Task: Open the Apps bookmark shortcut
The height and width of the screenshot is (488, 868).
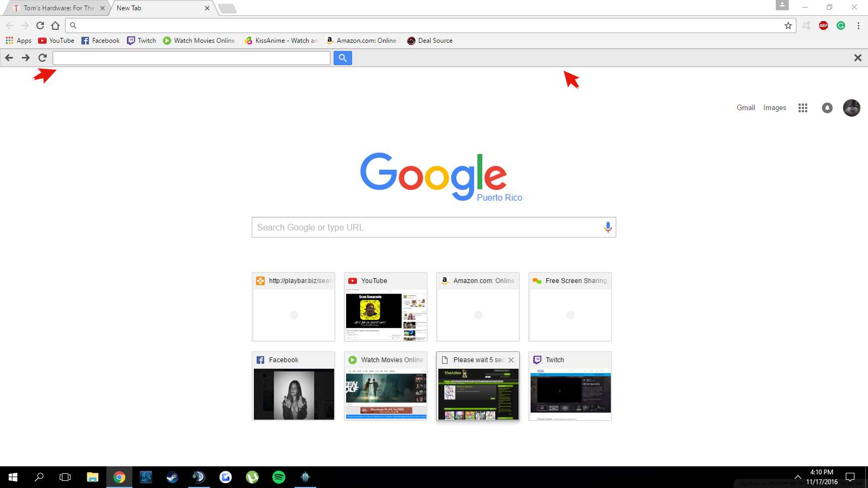Action: pyautogui.click(x=18, y=41)
